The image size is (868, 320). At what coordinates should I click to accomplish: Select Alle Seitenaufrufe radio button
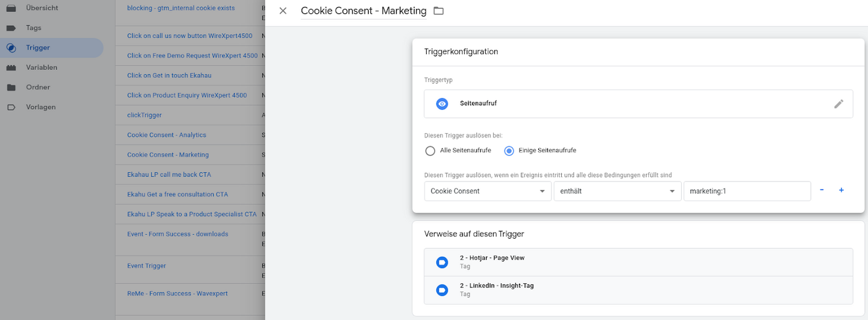coord(430,151)
